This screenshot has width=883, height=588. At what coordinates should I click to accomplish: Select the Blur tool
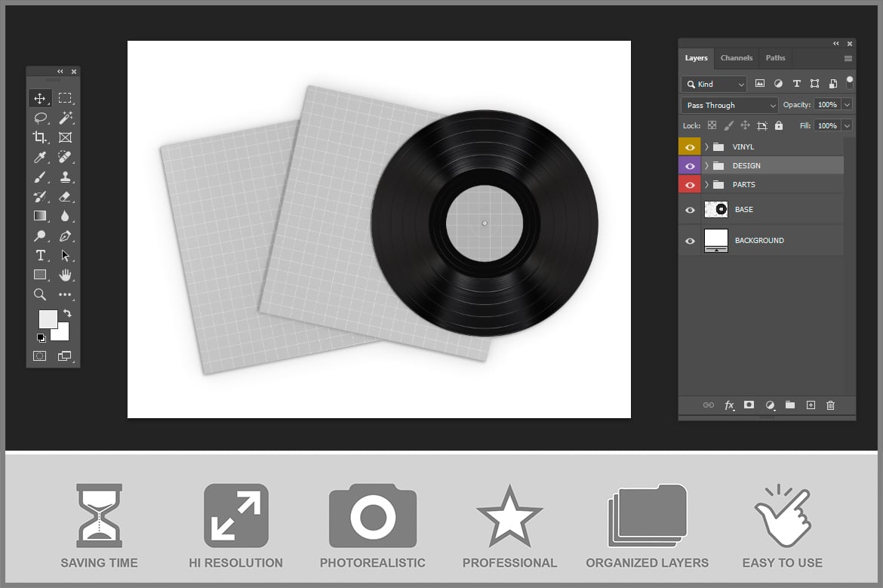[66, 216]
